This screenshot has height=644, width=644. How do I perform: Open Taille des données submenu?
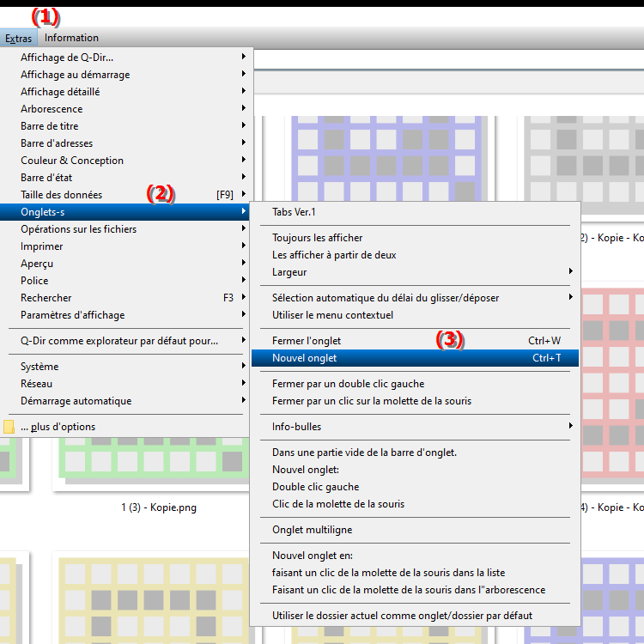[126, 195]
